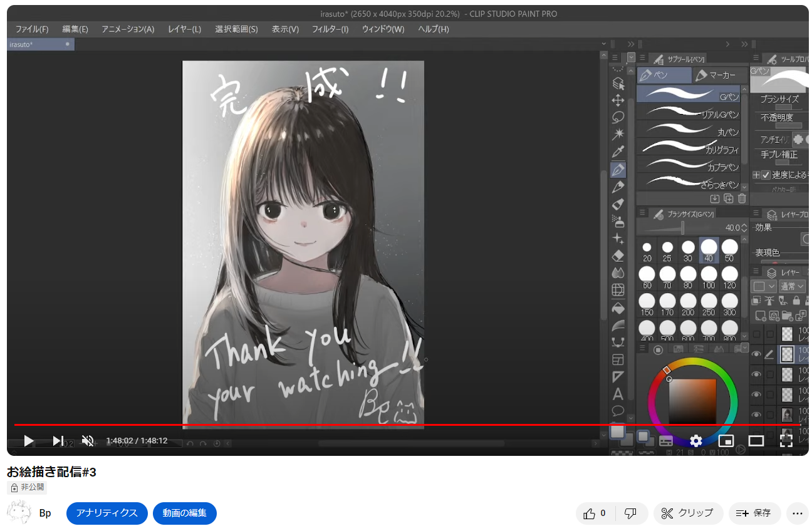Enter full screen mode
812x526 pixels.
click(786, 441)
